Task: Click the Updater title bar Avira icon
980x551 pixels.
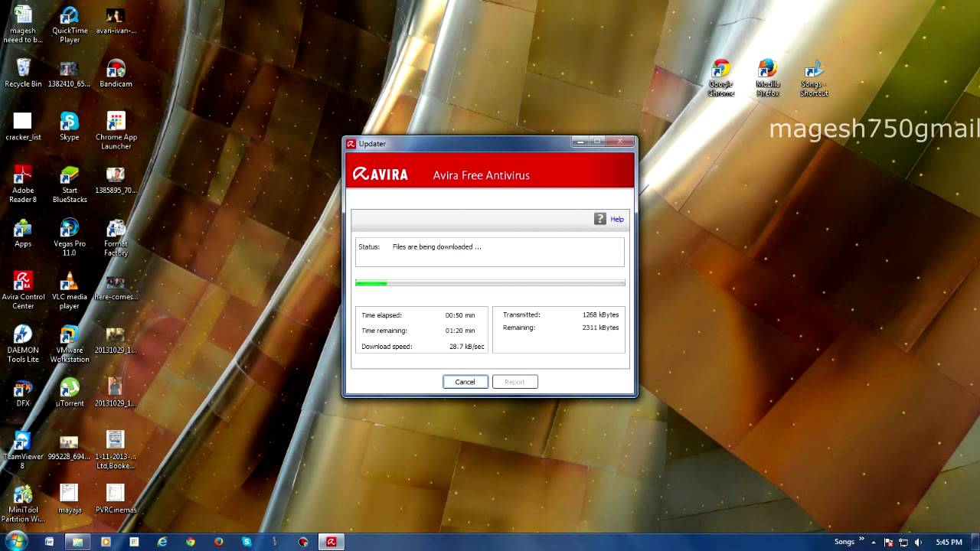Action: (351, 143)
